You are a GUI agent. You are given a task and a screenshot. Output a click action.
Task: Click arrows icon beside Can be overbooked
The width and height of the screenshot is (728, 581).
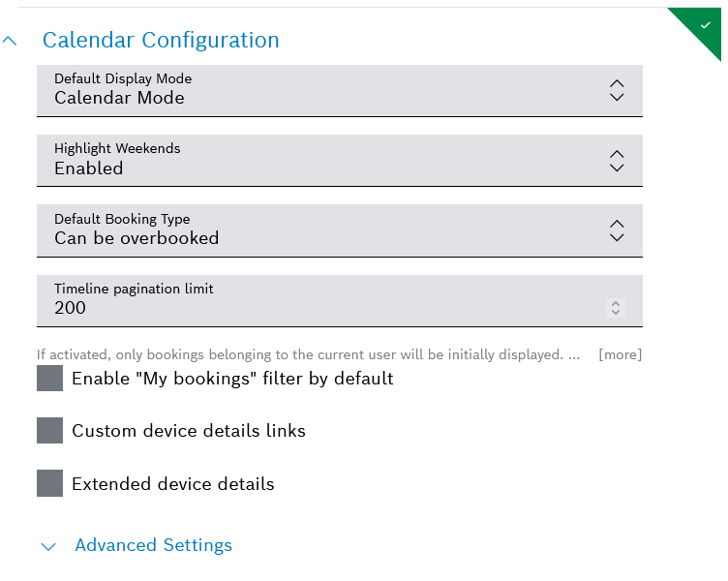point(617,230)
